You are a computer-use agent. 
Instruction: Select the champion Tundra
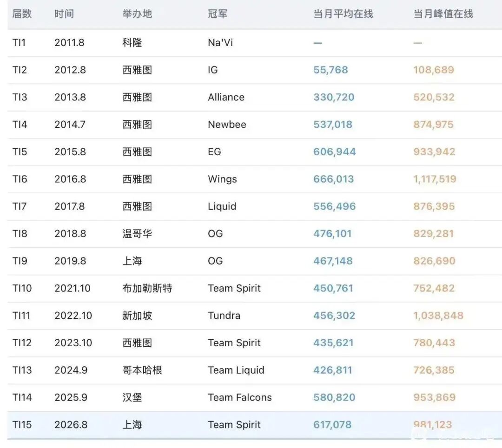224,316
